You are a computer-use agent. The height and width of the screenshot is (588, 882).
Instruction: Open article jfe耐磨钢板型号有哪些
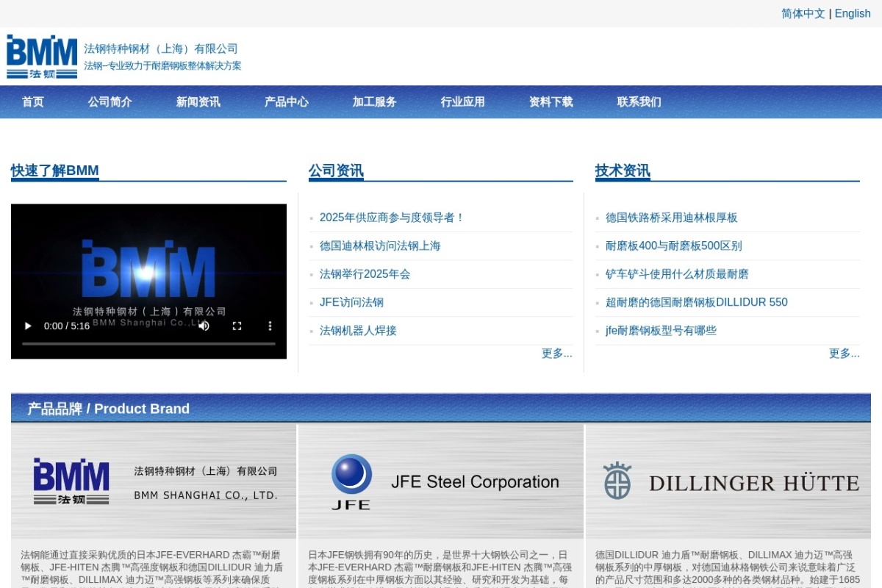[x=661, y=331]
